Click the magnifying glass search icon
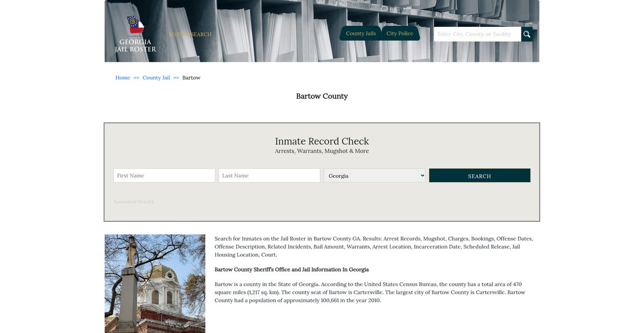Viewport: 644px width, 333px height. [526, 34]
